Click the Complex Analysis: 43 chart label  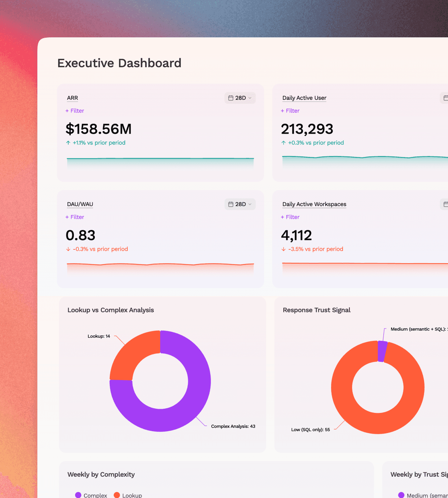coord(233,426)
